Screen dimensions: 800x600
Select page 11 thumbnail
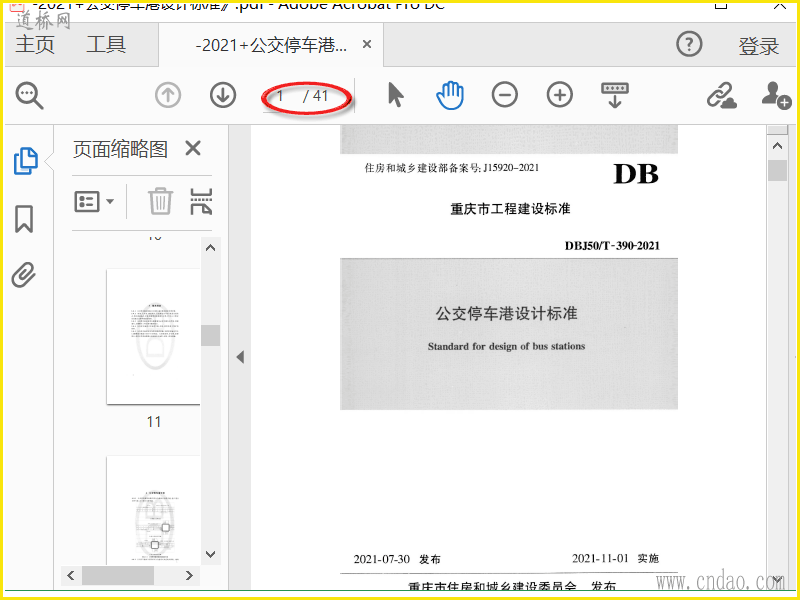[x=153, y=336]
